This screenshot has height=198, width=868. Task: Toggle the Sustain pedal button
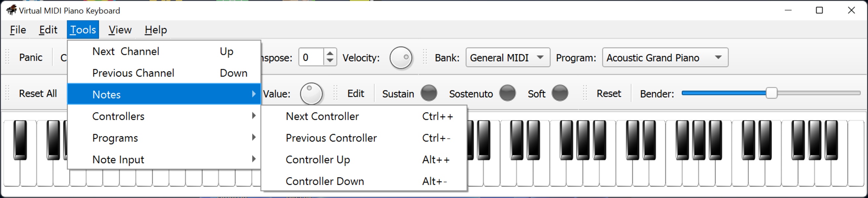pyautogui.click(x=429, y=93)
